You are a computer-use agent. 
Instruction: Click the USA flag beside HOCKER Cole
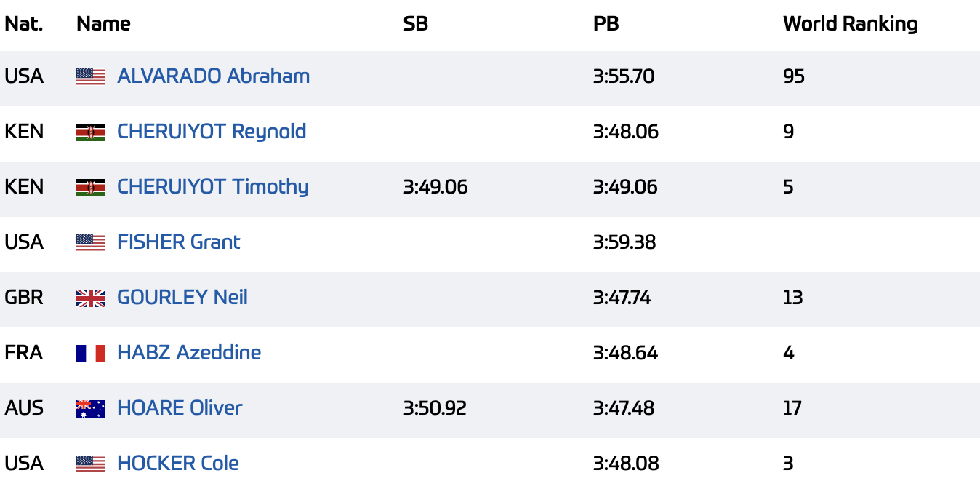click(91, 464)
